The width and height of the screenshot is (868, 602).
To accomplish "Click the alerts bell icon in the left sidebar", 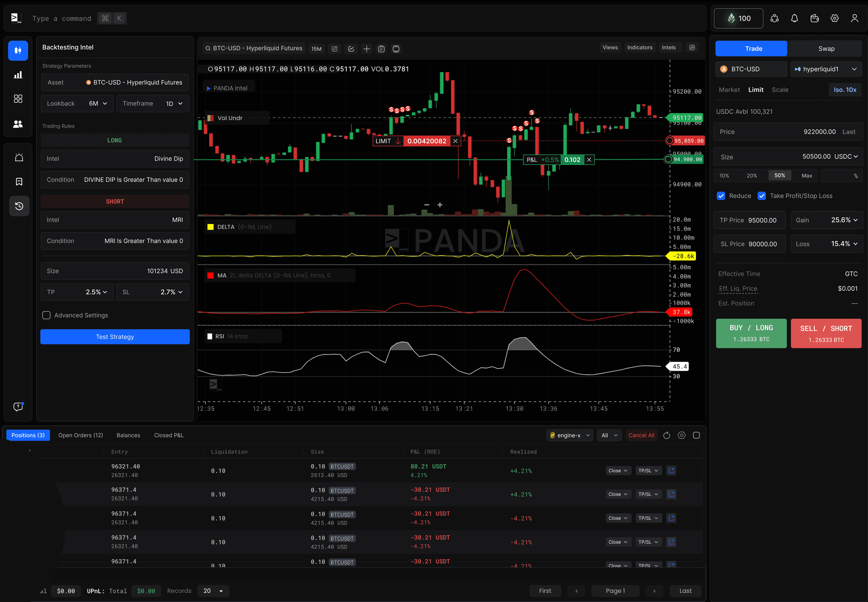I will [x=19, y=157].
